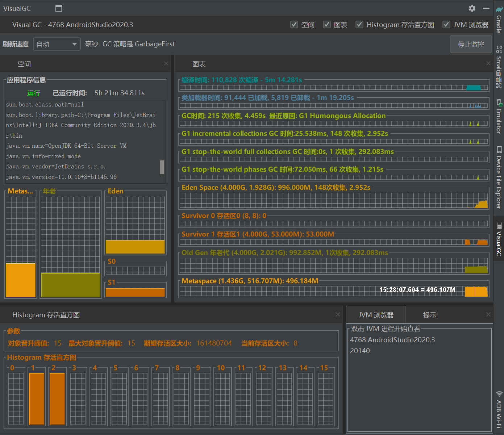
Task: Click the application info scrollbar thumb
Action: point(162,167)
